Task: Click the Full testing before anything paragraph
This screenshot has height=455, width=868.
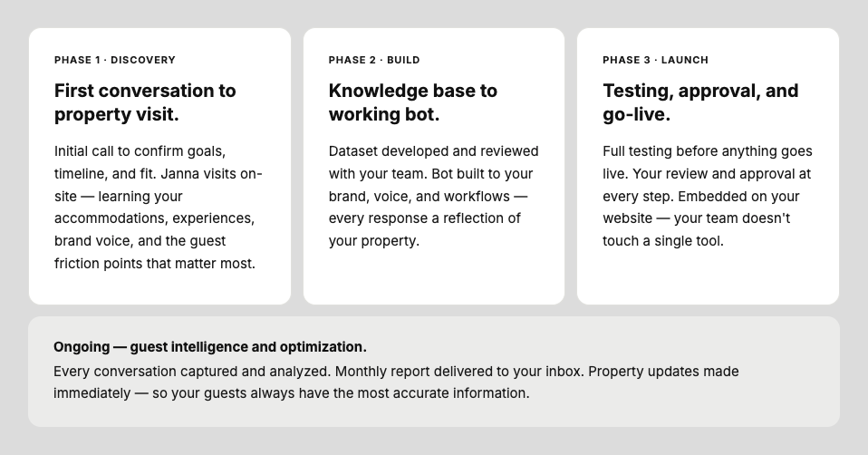Action: click(x=708, y=196)
